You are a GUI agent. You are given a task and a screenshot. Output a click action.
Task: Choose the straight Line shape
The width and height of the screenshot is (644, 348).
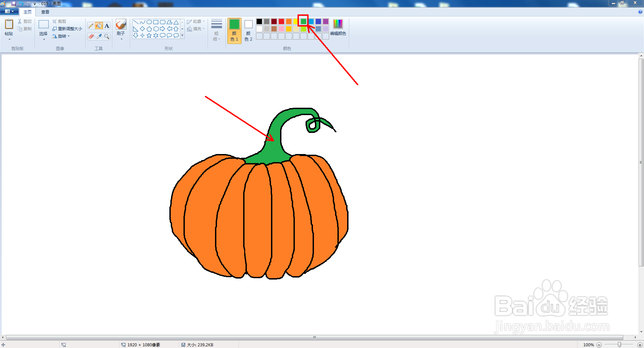[x=136, y=22]
